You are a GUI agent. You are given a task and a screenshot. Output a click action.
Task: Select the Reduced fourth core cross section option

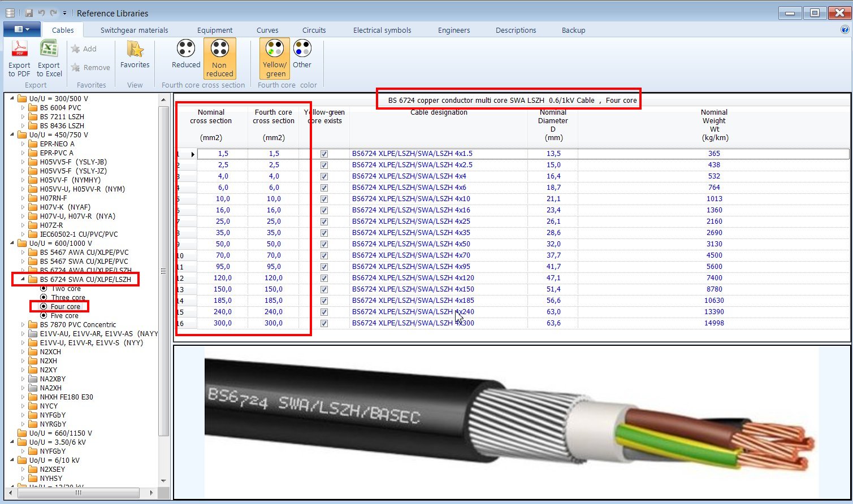(185, 57)
